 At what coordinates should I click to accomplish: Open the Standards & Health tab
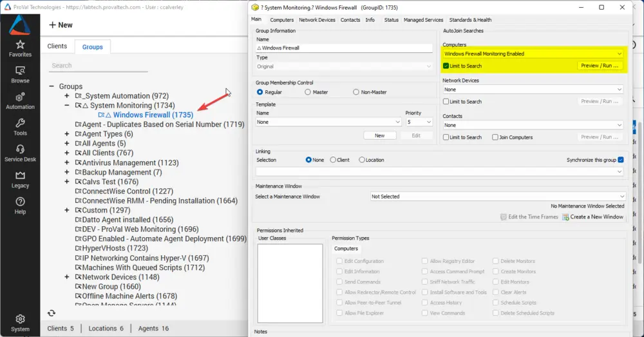click(x=470, y=20)
